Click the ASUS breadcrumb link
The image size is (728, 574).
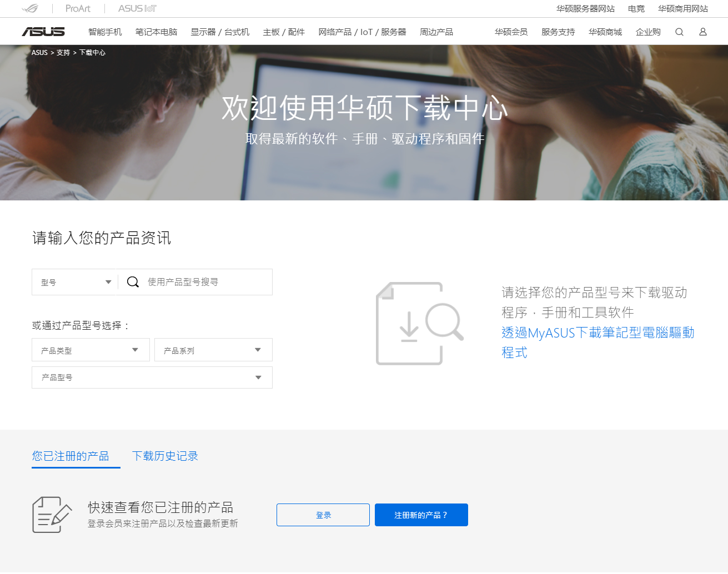(39, 52)
